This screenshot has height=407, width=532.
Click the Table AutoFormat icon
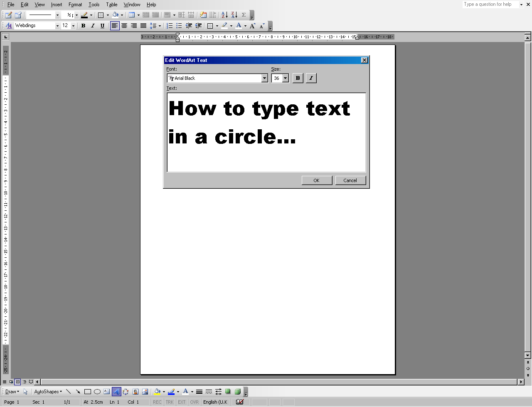point(203,15)
